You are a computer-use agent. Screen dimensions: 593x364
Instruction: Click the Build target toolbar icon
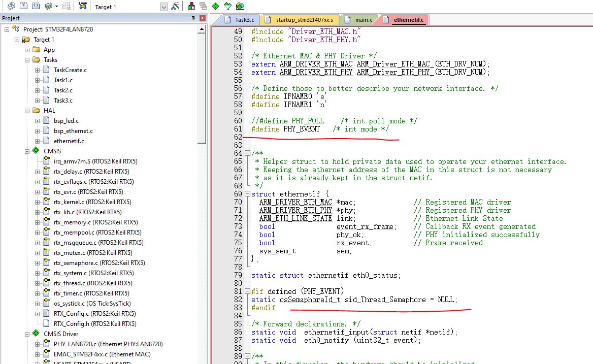coord(23,6)
